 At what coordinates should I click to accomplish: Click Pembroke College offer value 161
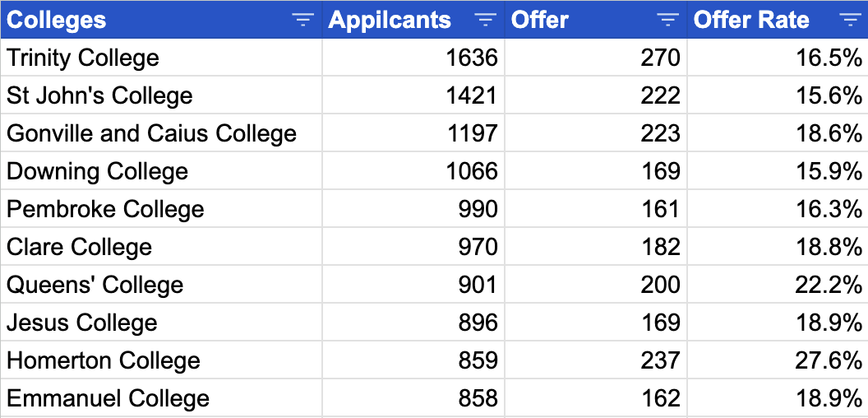661,209
